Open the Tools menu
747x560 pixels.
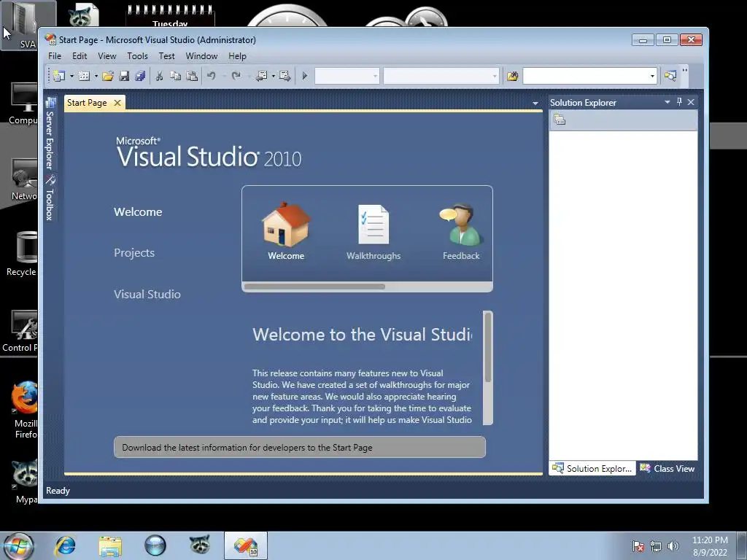137,56
